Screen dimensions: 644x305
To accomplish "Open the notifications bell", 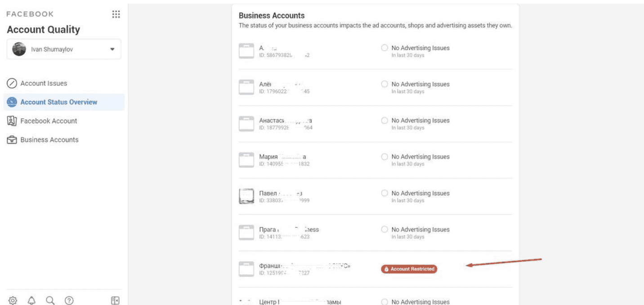I will tap(31, 300).
